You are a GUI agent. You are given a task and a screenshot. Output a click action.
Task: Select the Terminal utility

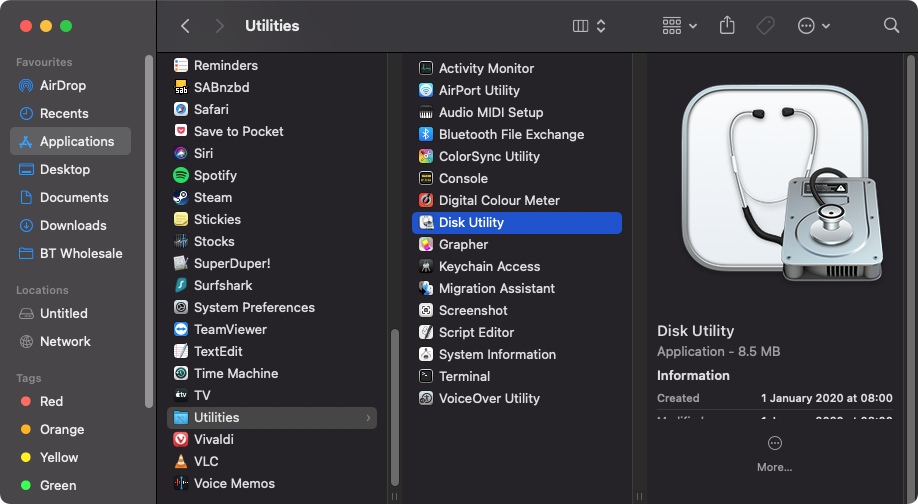[x=517, y=376]
